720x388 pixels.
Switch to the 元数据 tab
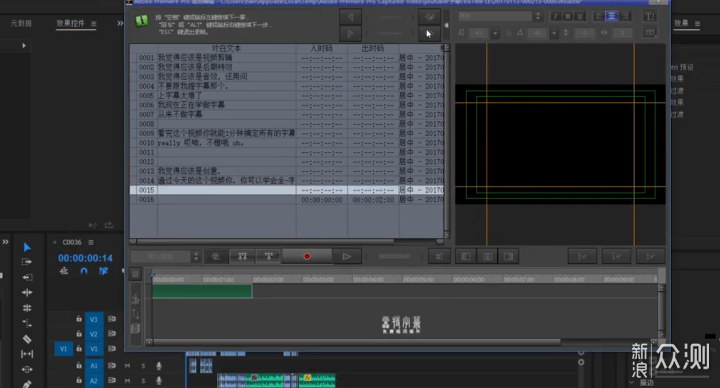21,23
